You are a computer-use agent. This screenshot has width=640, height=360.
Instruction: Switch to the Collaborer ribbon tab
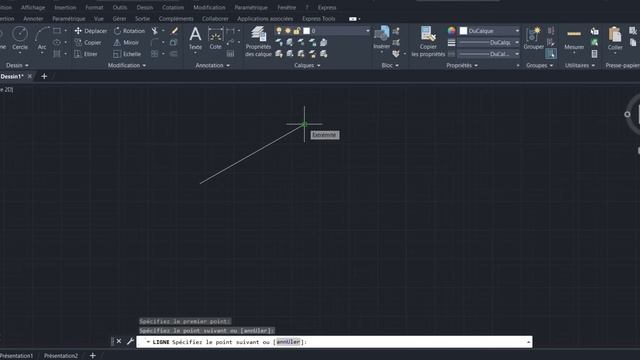pos(215,19)
